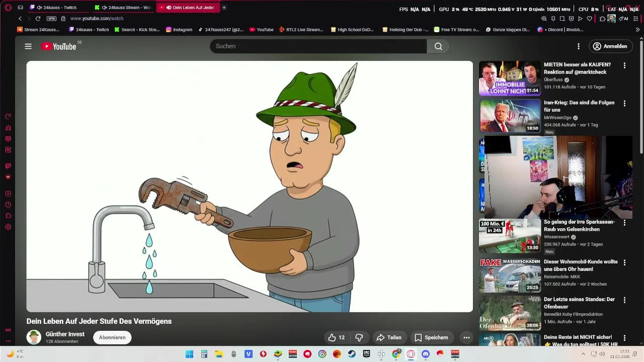
Task: Reload the page with the refresh icon
Action: (38, 19)
